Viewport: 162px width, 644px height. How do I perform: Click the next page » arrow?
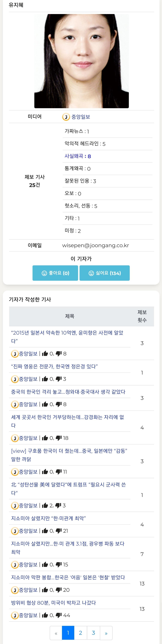(106, 633)
